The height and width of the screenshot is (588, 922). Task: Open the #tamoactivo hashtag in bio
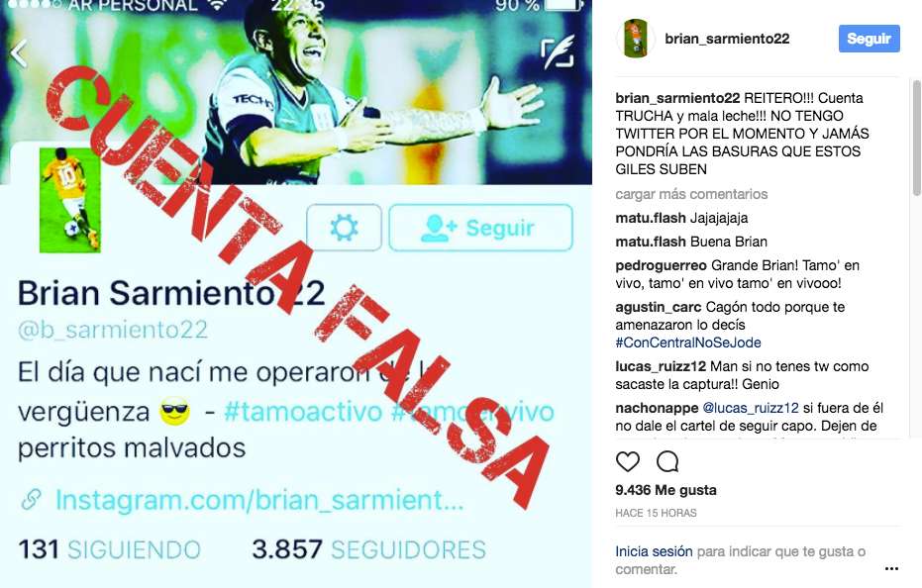point(303,411)
